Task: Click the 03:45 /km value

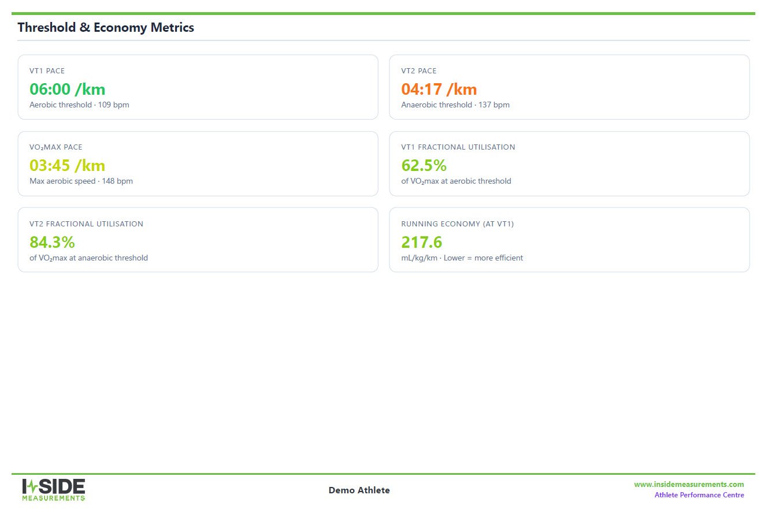Action: [x=68, y=166]
